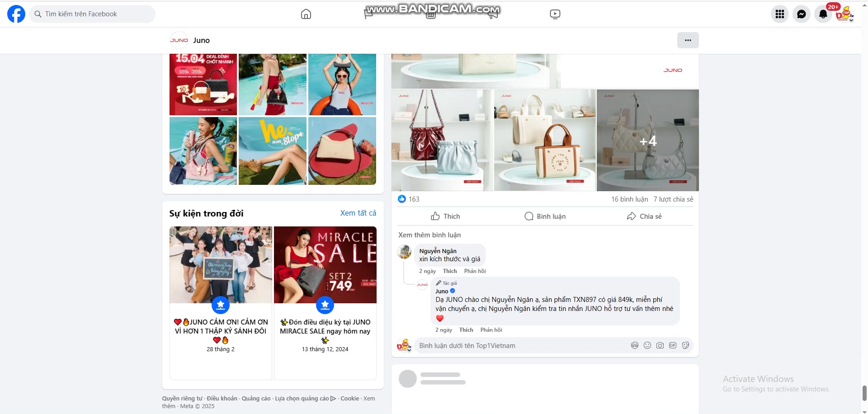868x414 pixels.
Task: Insert emoji in comment box
Action: click(647, 345)
